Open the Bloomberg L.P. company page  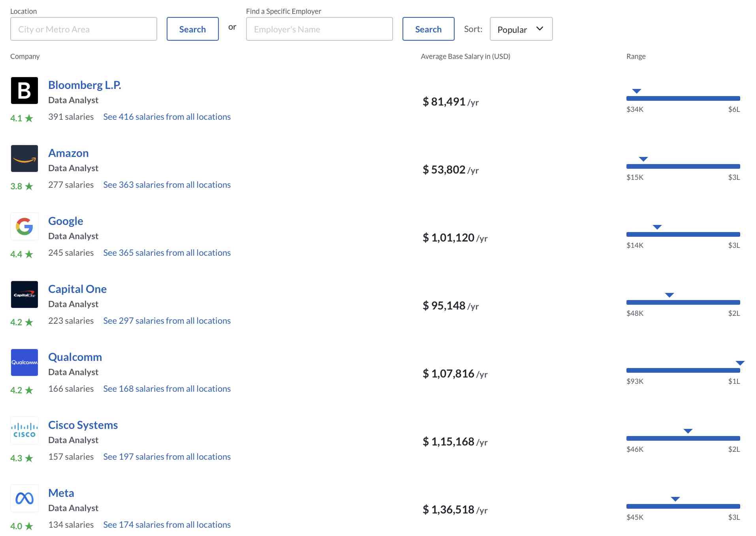[x=85, y=85]
